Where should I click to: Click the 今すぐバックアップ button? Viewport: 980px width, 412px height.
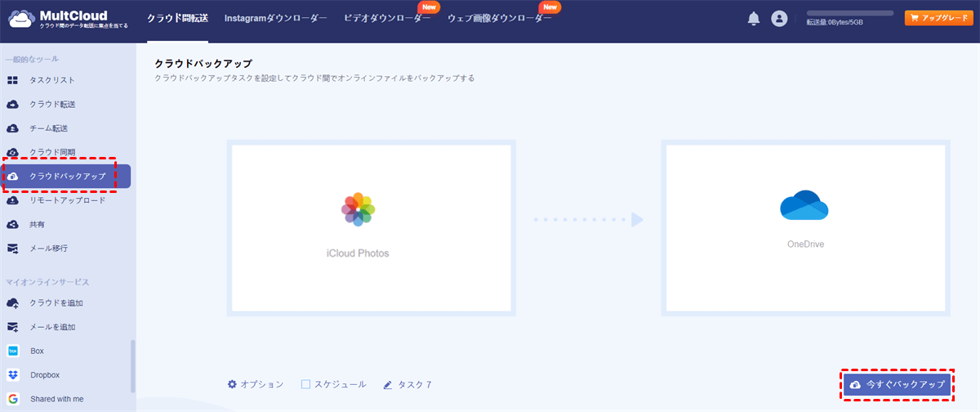point(897,384)
